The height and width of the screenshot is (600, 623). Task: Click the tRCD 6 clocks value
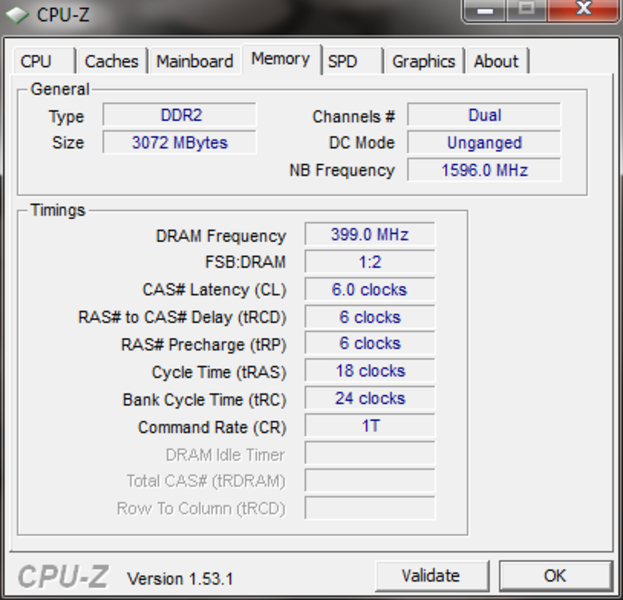point(370,317)
